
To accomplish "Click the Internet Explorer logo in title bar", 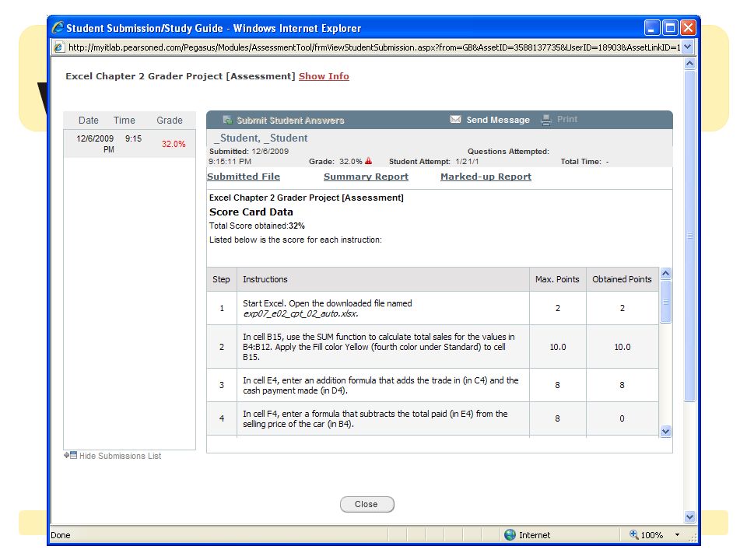I will point(58,28).
